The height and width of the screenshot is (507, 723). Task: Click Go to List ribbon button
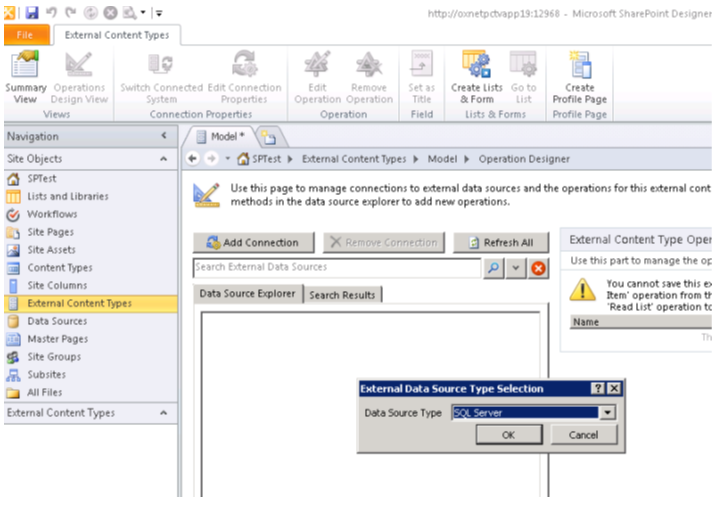pyautogui.click(x=523, y=77)
